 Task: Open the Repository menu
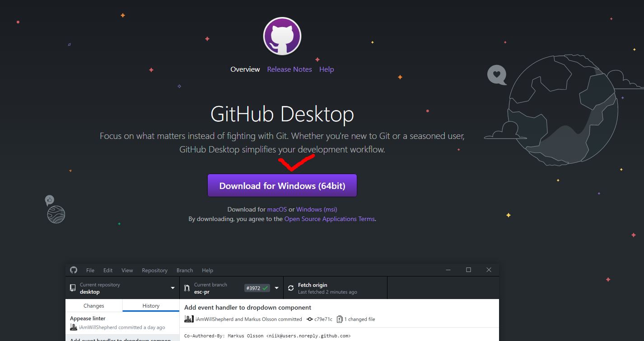[x=154, y=270]
